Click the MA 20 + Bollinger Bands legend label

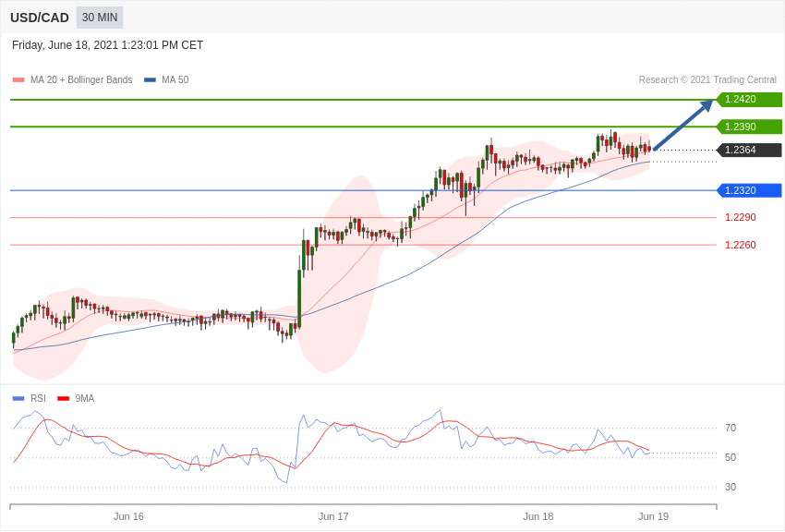81,80
